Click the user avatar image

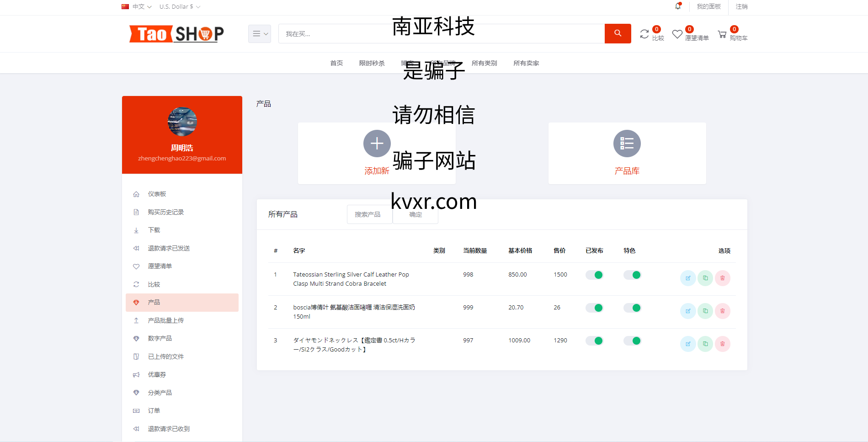[182, 122]
